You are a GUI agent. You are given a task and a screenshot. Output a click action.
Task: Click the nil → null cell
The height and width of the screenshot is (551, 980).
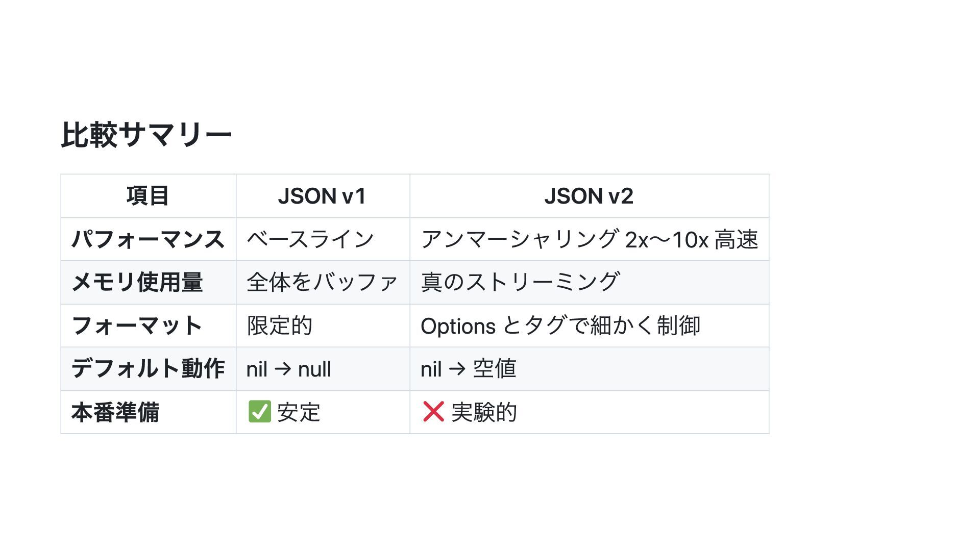[x=323, y=369]
